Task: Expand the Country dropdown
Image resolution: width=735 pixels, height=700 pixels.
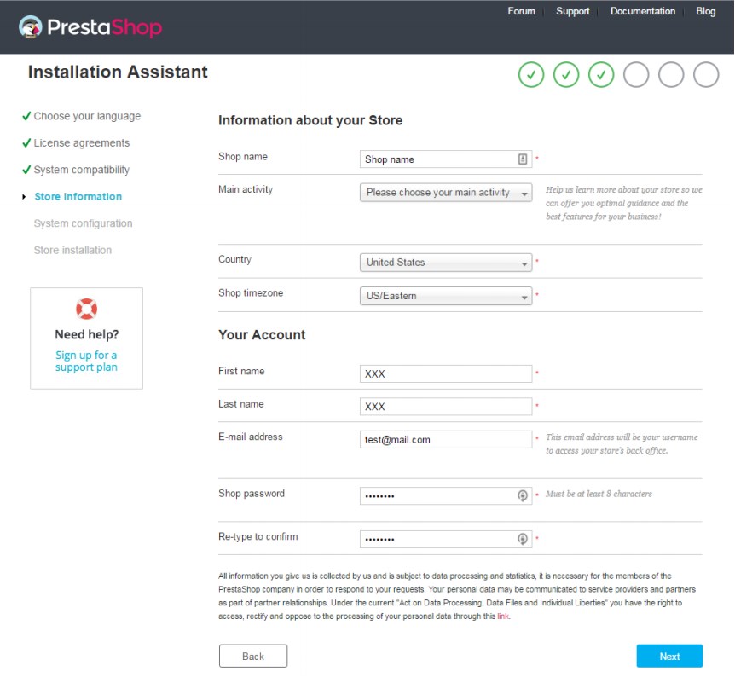Action: [x=446, y=263]
